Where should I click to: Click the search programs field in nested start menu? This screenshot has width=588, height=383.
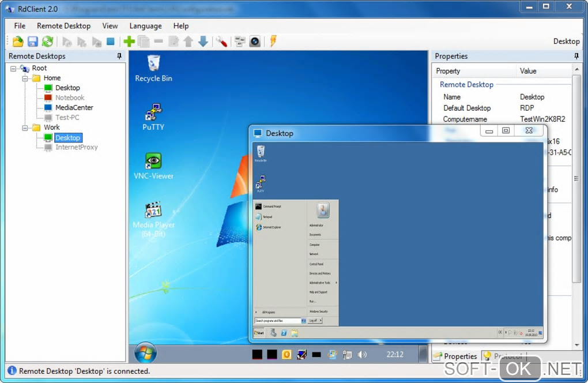pos(278,321)
